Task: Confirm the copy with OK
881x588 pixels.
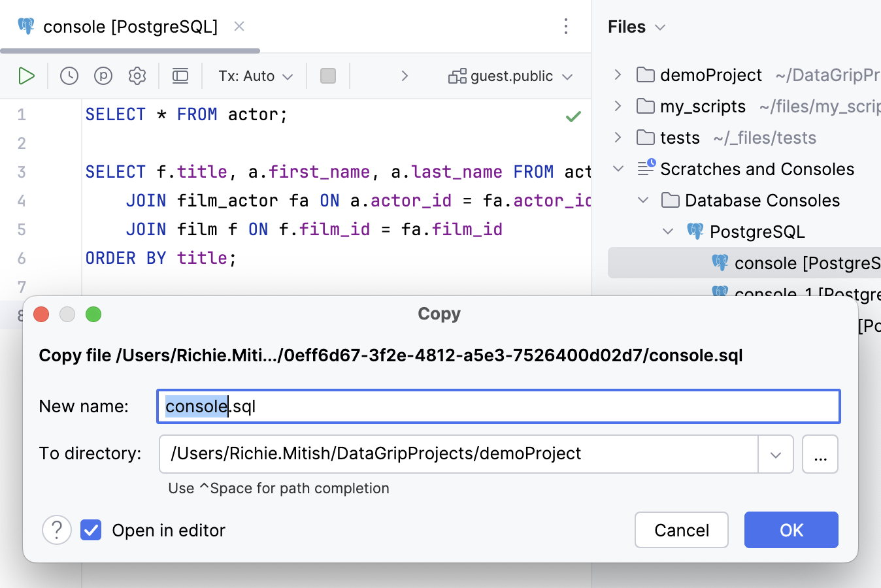Action: coord(791,530)
